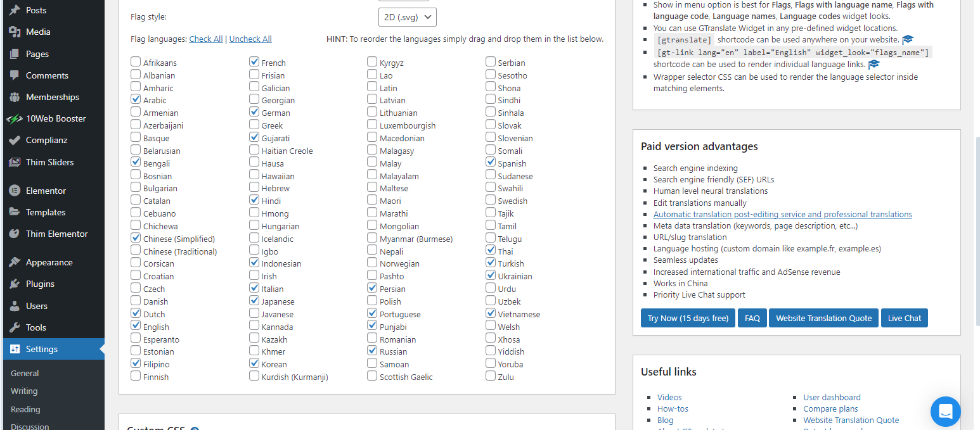980x430 pixels.
Task: Open the Flag style dropdown
Action: click(407, 17)
